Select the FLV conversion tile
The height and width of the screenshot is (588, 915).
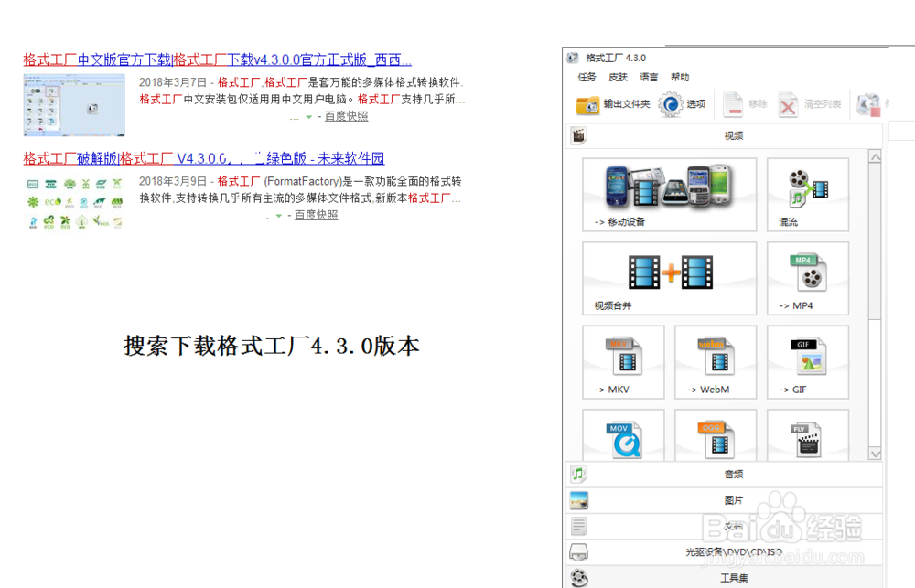pyautogui.click(x=808, y=435)
